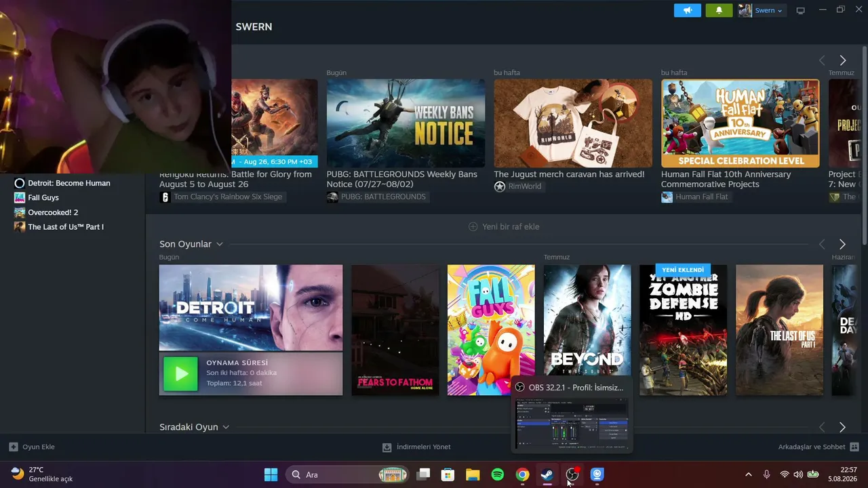Open the Windows Start menu
868x488 pixels.
click(271, 474)
